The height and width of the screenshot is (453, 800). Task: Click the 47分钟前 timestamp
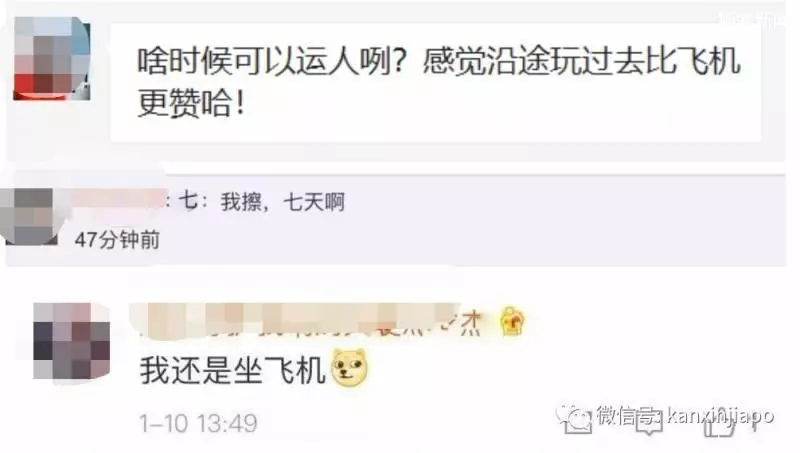pos(117,239)
